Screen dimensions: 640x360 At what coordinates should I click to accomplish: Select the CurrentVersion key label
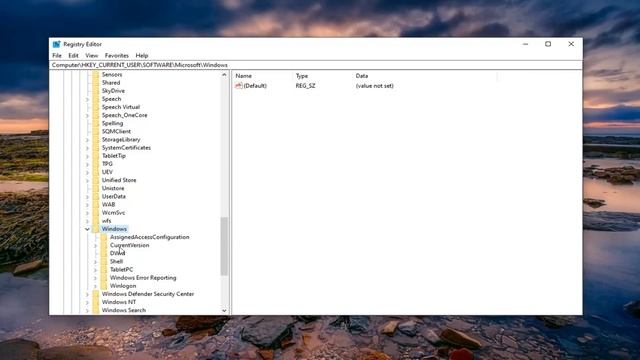(x=129, y=245)
